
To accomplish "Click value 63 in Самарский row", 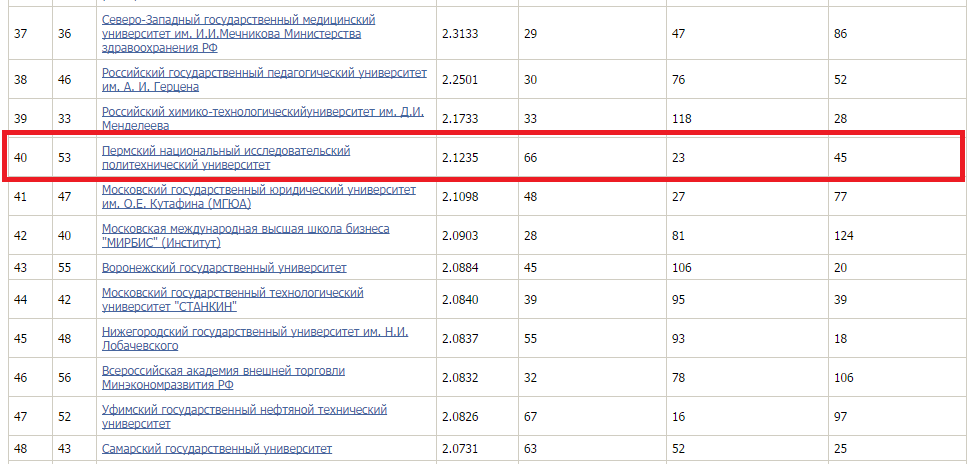I will 530,449.
